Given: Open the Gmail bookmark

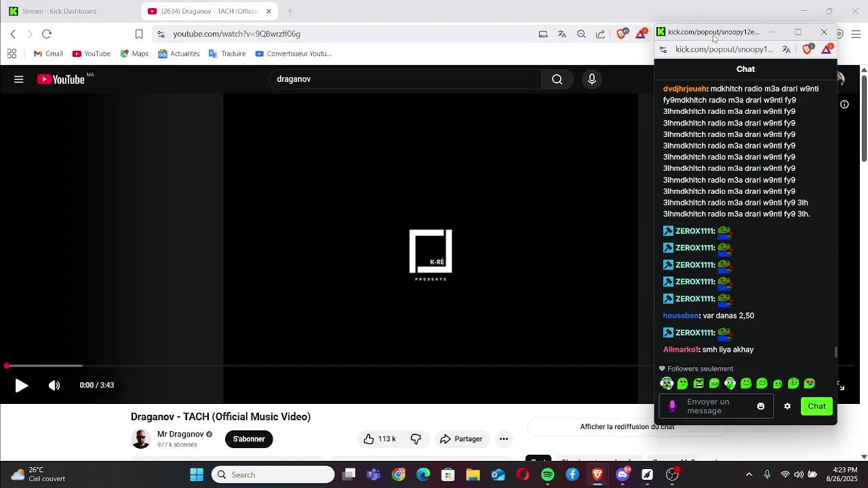Looking at the screenshot, I should [48, 54].
